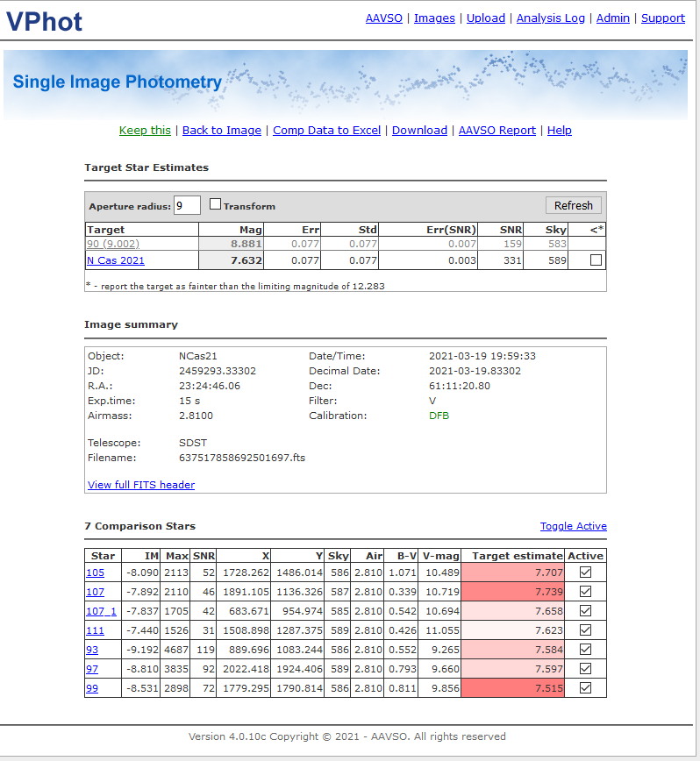Go to the Upload page

click(x=485, y=18)
